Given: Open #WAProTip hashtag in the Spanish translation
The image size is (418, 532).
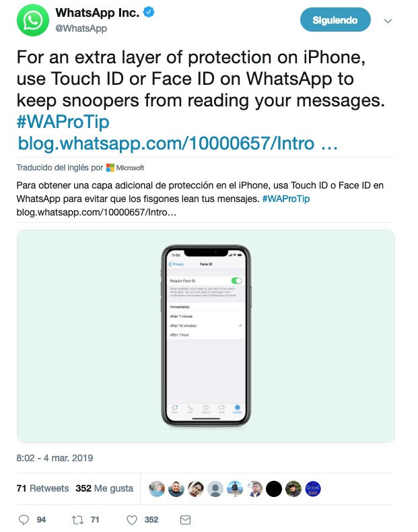Looking at the screenshot, I should [286, 199].
